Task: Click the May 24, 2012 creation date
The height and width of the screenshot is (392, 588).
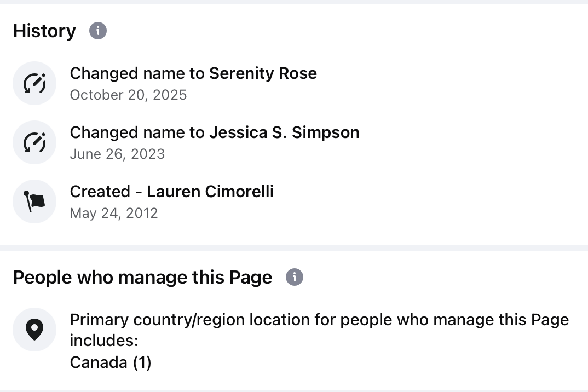Action: (114, 213)
